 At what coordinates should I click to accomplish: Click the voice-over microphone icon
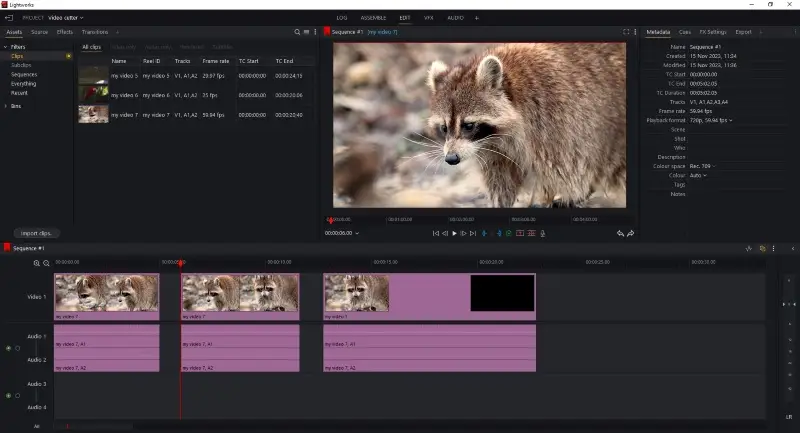click(542, 233)
